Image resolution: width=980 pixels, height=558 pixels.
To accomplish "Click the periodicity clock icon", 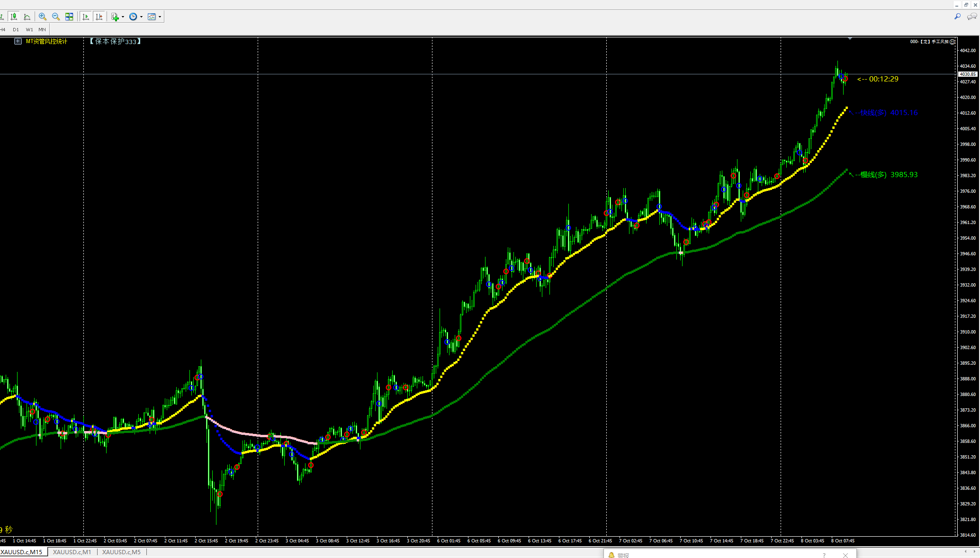I will click(x=133, y=17).
